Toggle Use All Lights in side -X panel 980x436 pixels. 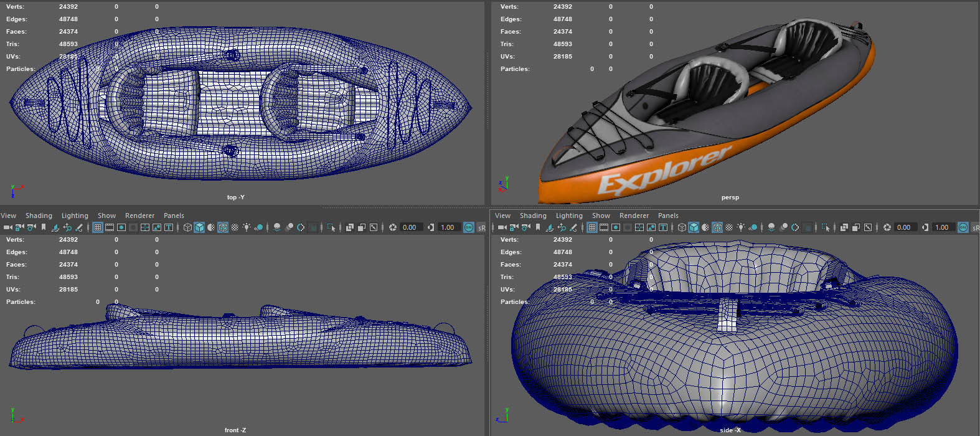tap(741, 227)
